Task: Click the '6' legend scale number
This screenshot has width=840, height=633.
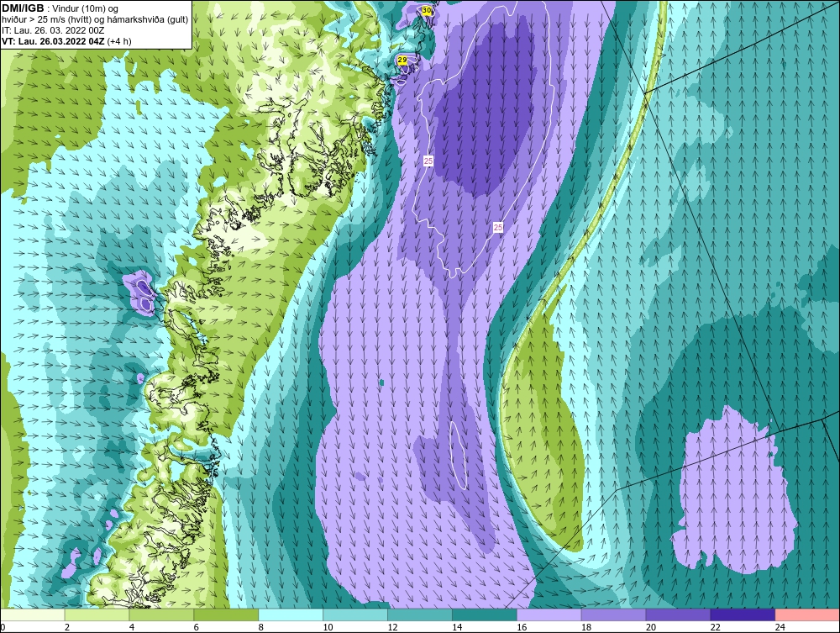Action: (x=196, y=627)
